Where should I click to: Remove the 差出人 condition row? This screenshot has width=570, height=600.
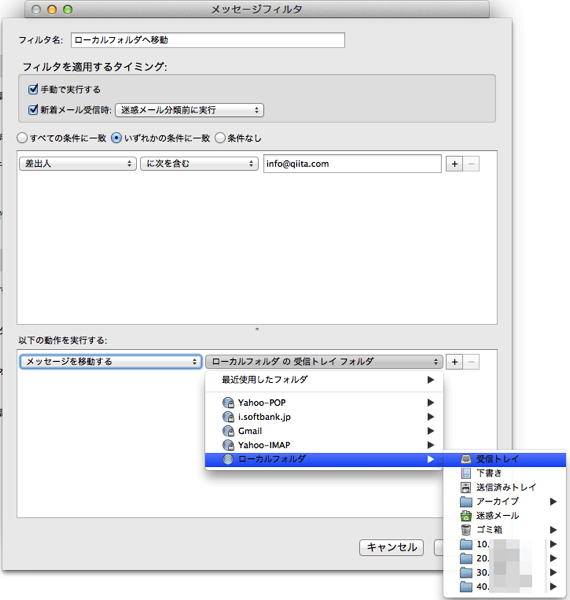coord(471,164)
